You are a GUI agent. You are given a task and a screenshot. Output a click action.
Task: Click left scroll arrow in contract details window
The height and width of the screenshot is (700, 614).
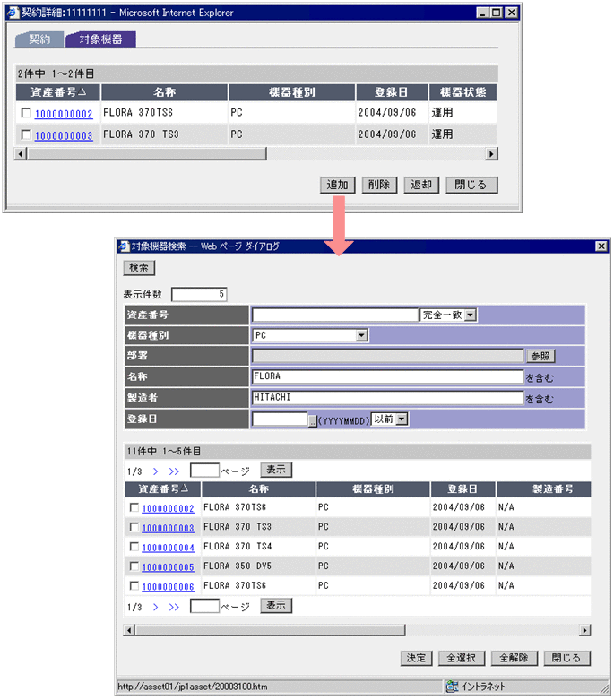click(20, 154)
